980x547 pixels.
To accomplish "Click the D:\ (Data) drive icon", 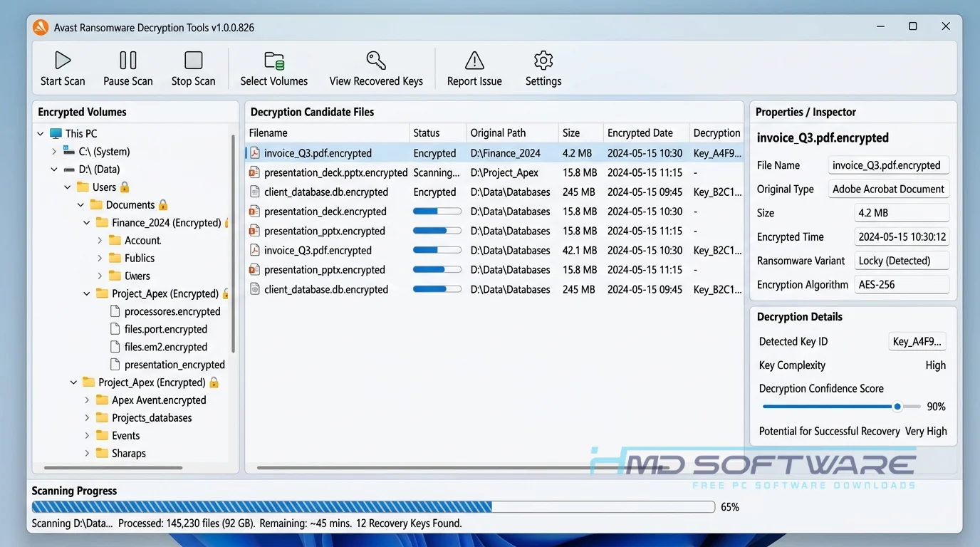I will [69, 170].
